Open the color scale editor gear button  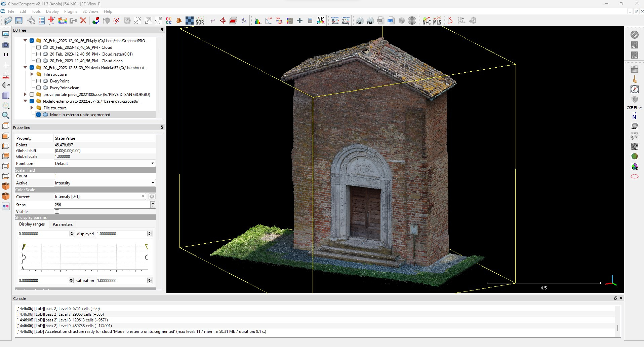coord(152,197)
